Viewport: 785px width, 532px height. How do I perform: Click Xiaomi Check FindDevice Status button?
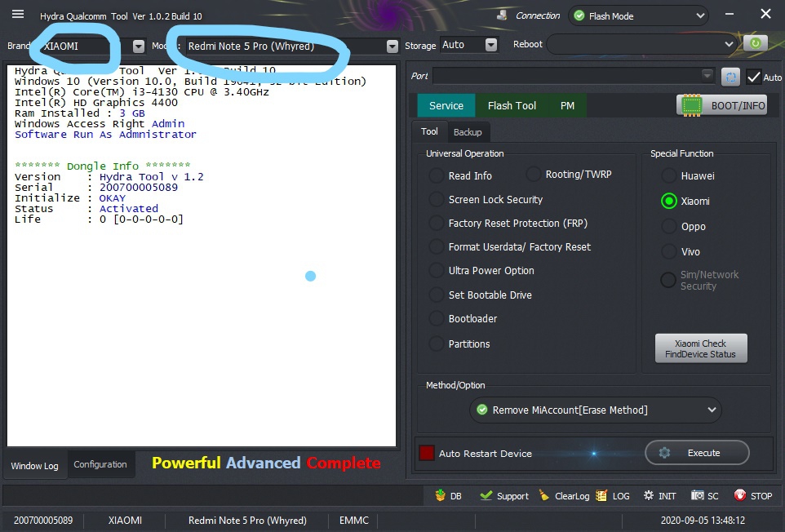[701, 348]
